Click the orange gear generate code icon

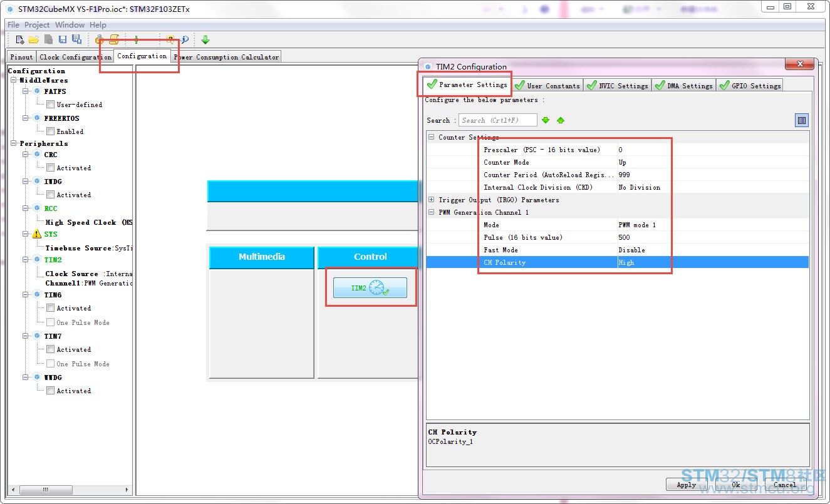[100, 39]
